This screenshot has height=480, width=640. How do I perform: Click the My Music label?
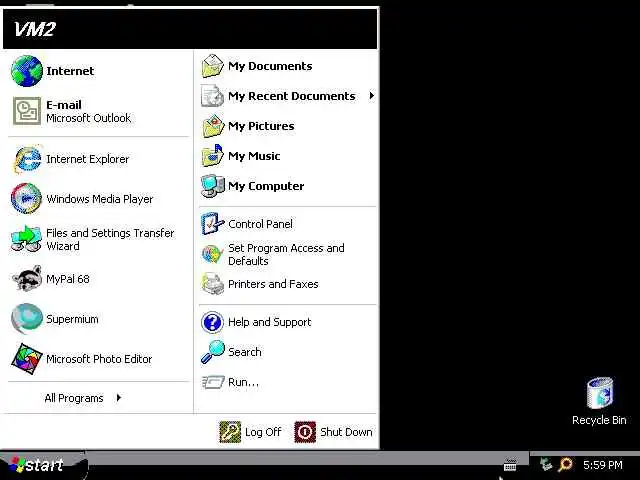[x=254, y=156]
